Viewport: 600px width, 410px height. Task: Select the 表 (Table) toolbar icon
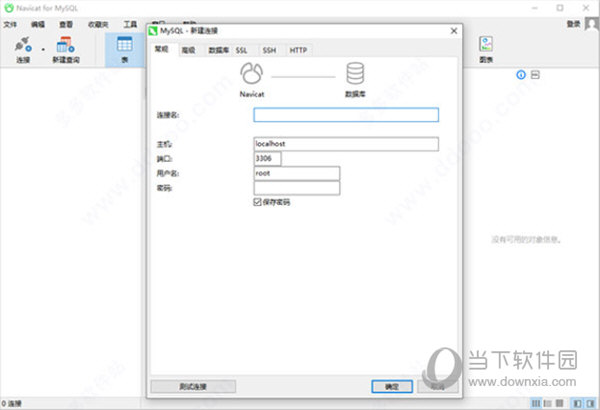click(x=125, y=49)
